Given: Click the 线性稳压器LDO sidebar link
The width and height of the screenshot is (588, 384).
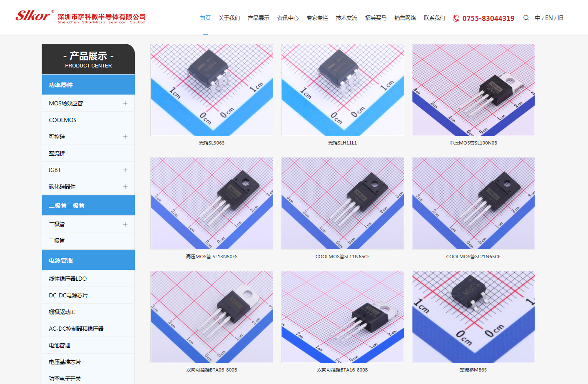Looking at the screenshot, I should 67,279.
